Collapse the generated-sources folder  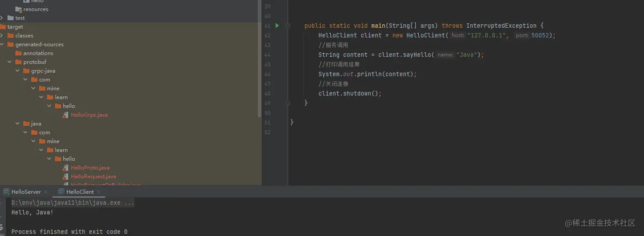click(x=2, y=44)
